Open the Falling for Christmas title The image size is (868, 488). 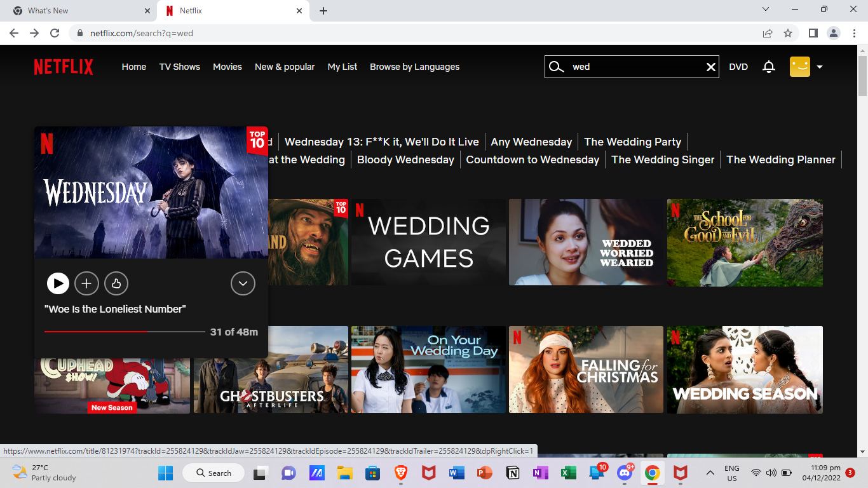587,370
